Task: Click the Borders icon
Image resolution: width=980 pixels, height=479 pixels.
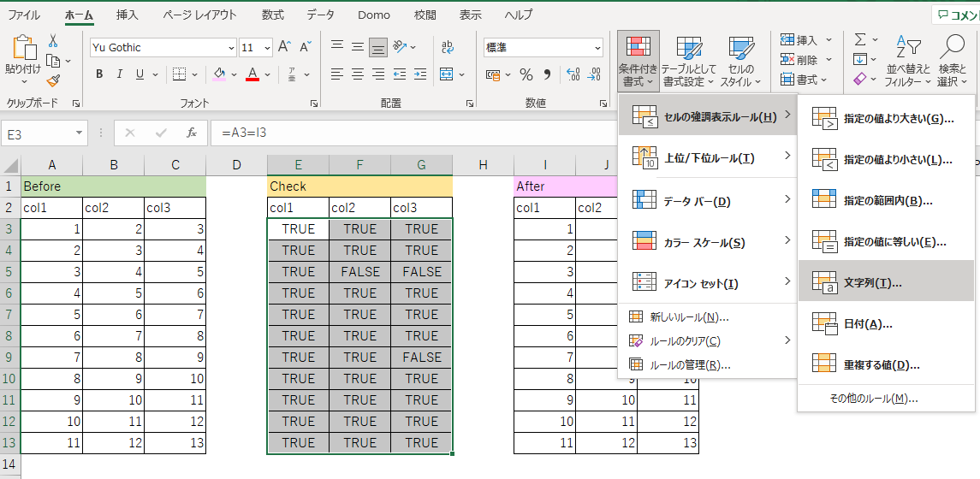Action: pyautogui.click(x=179, y=74)
